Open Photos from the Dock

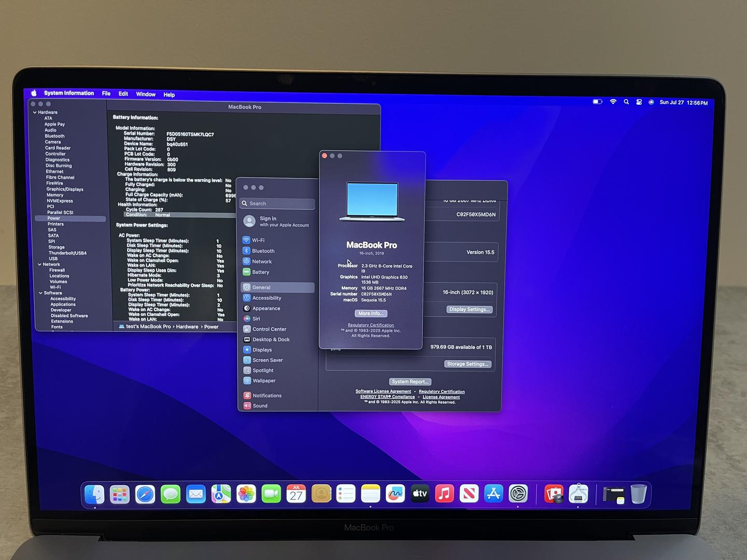tap(246, 494)
